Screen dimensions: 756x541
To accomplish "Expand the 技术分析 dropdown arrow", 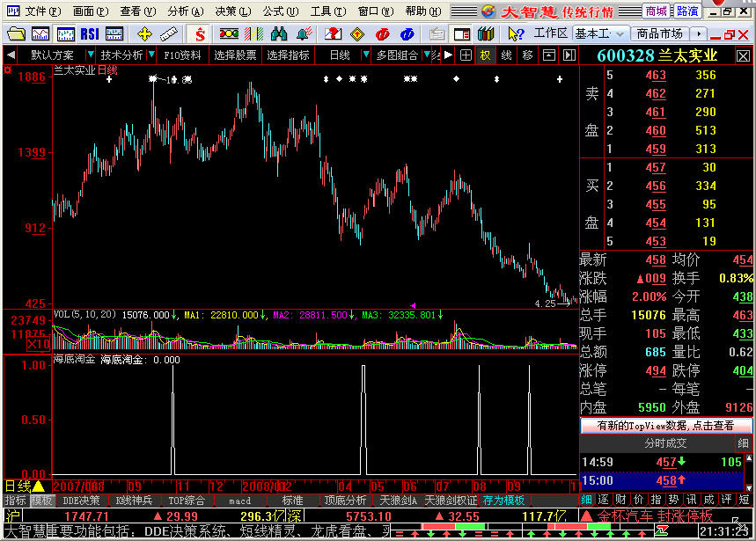I will (150, 55).
